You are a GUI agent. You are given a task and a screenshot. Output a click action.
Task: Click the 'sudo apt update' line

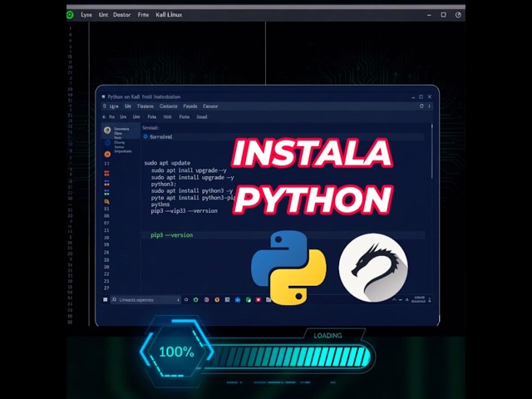tap(167, 163)
